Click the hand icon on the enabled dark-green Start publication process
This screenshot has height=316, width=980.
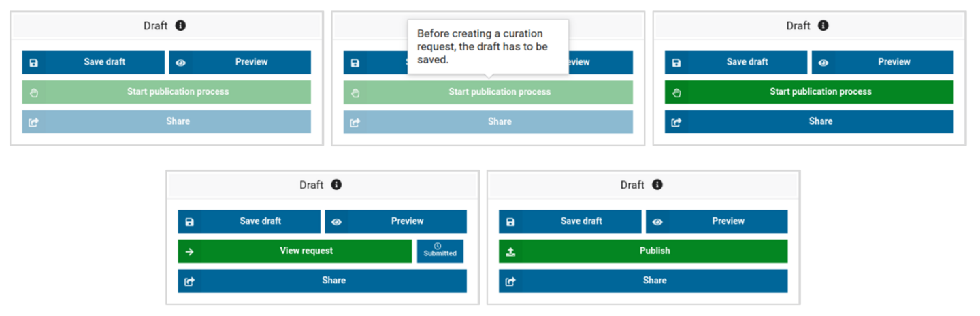676,92
